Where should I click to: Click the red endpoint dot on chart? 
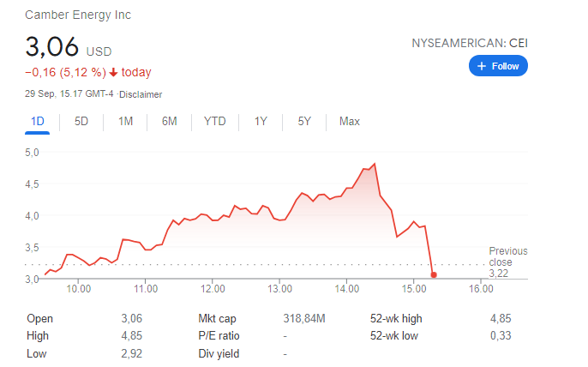pos(434,275)
